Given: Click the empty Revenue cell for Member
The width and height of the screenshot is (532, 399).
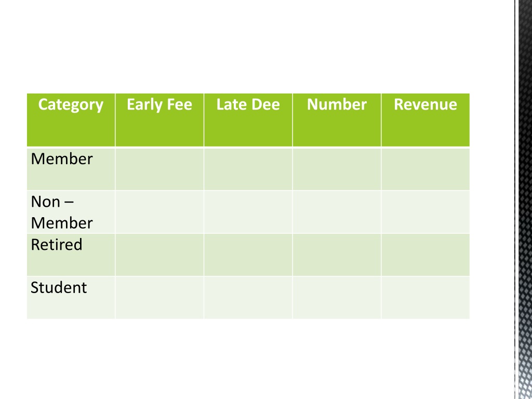Looking at the screenshot, I should pyautogui.click(x=425, y=169).
